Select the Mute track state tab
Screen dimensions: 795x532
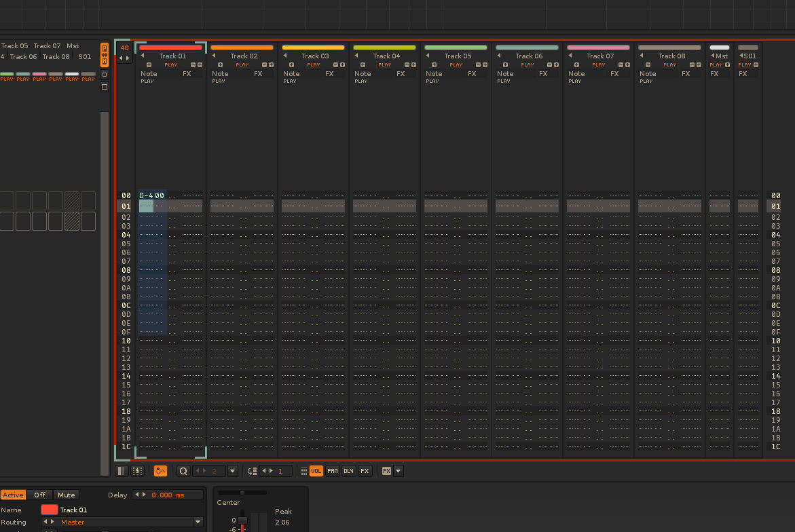tap(66, 495)
